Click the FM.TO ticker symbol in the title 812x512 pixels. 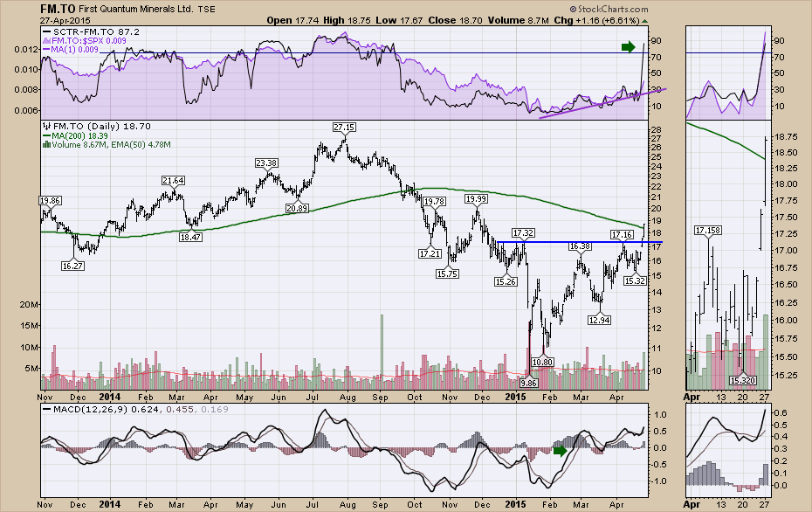pos(58,9)
